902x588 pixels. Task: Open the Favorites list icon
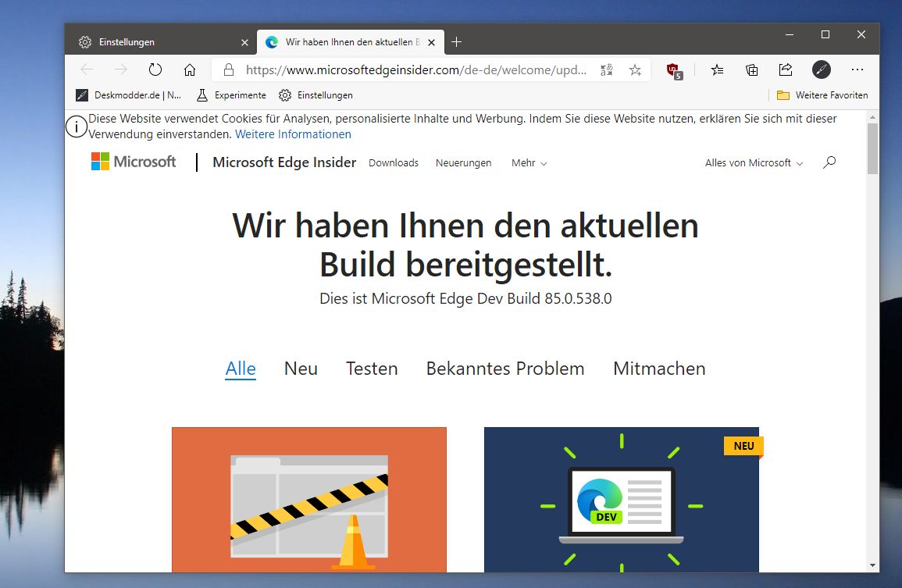(718, 69)
